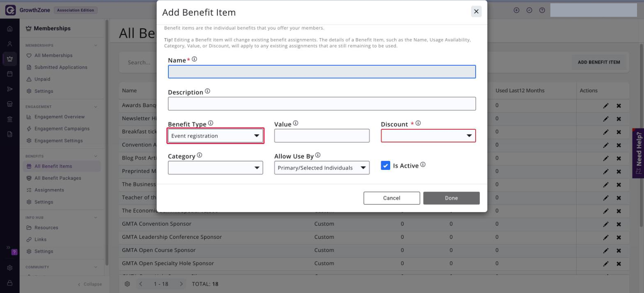Open Resources in sidebar
The height and width of the screenshot is (293, 644).
point(46,228)
